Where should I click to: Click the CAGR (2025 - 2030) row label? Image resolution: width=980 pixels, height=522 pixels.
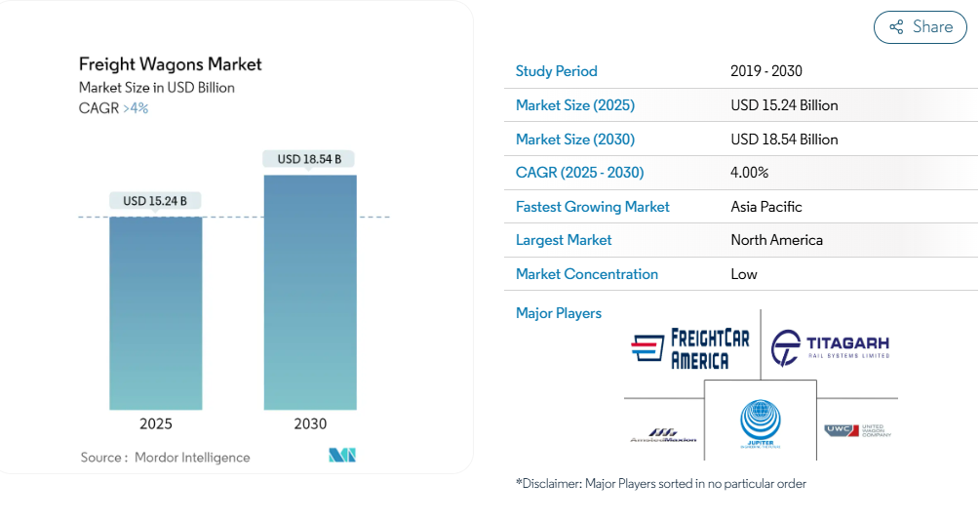pyautogui.click(x=579, y=173)
